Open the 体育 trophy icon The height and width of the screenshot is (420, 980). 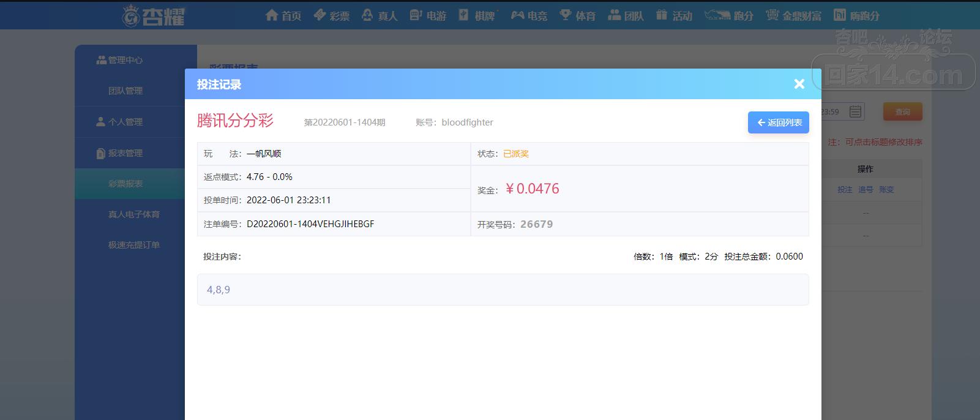565,15
